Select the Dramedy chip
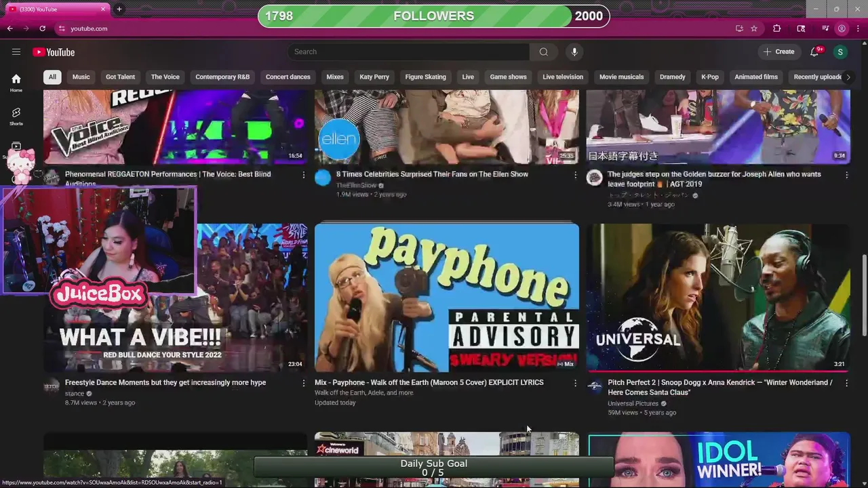 click(x=673, y=77)
